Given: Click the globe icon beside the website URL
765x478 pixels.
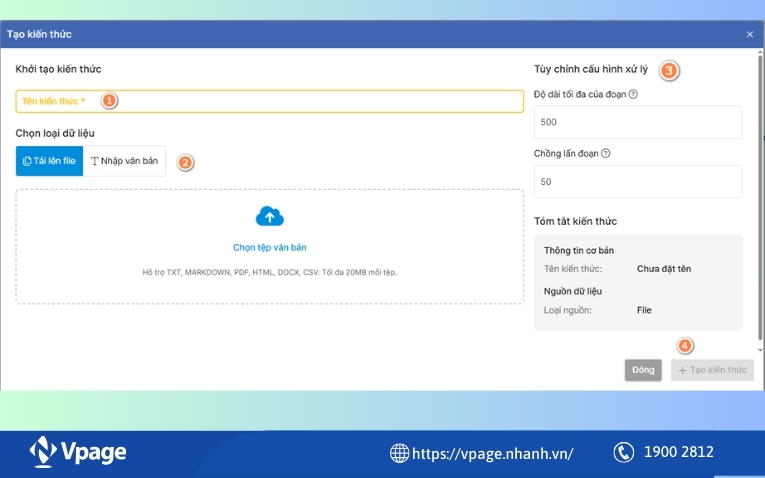Looking at the screenshot, I should tap(399, 453).
